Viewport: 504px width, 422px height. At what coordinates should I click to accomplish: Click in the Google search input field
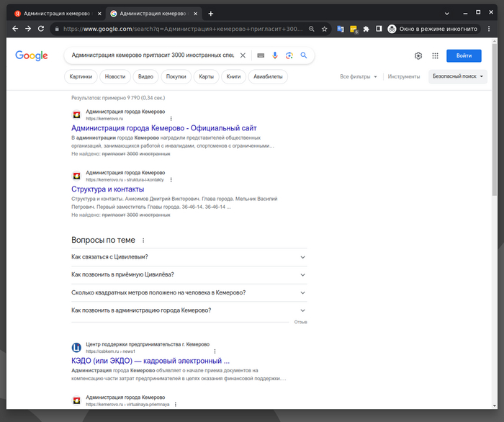point(151,55)
